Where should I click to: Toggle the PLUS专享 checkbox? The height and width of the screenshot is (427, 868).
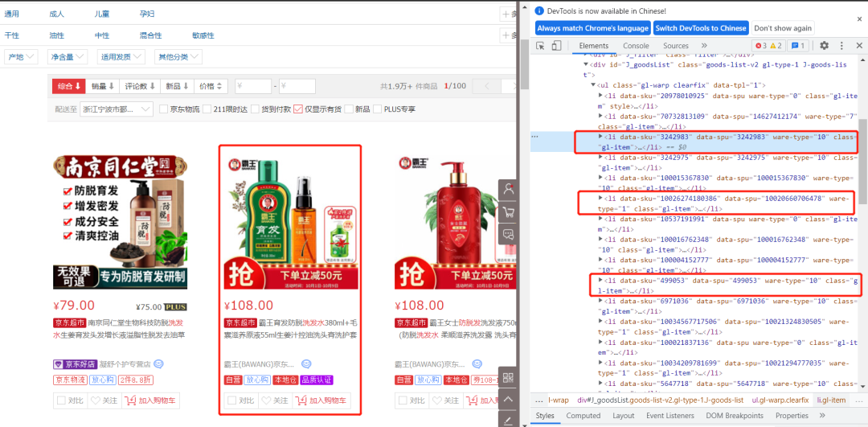378,109
